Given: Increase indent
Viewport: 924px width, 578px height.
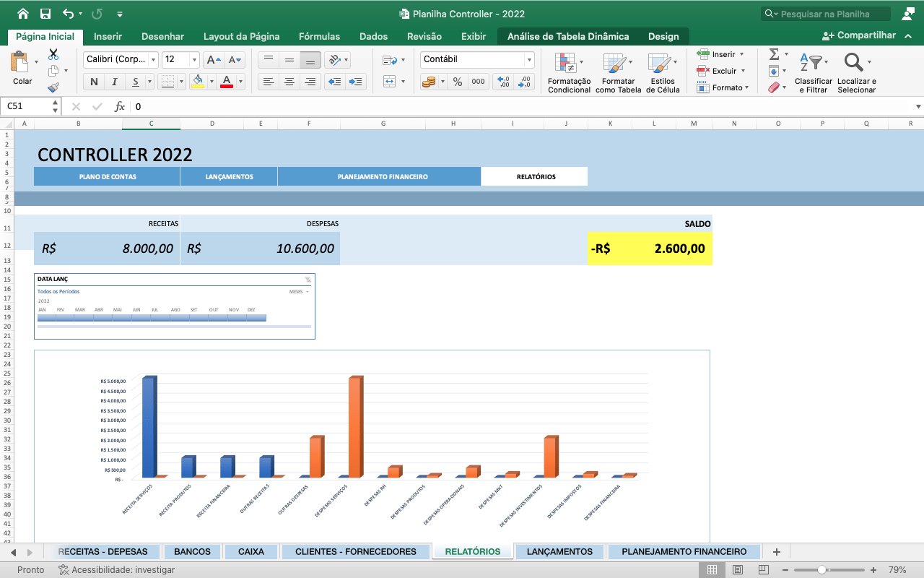Looking at the screenshot, I should (356, 82).
